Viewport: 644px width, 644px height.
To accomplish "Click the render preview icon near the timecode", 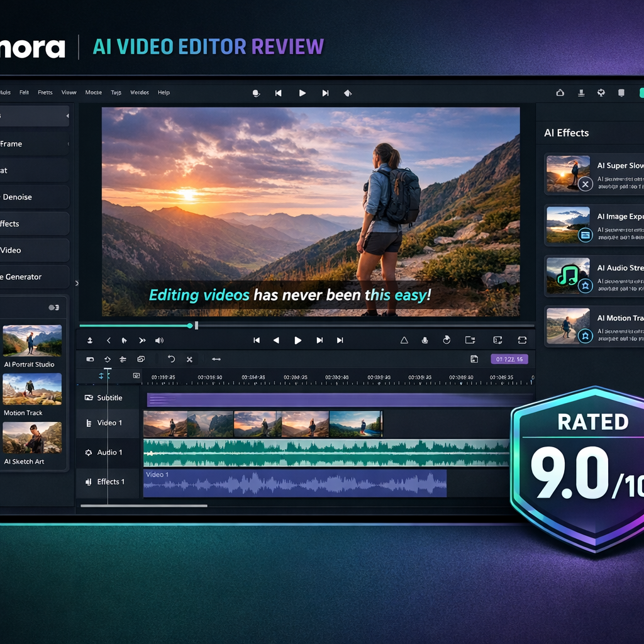I will tap(474, 359).
